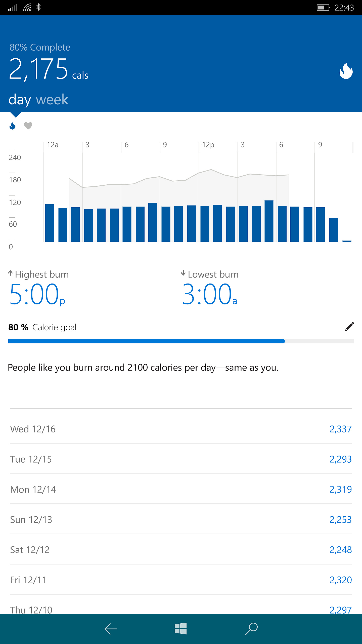Open the Windows Start button
Screen dimensions: 362x644
tap(180, 628)
